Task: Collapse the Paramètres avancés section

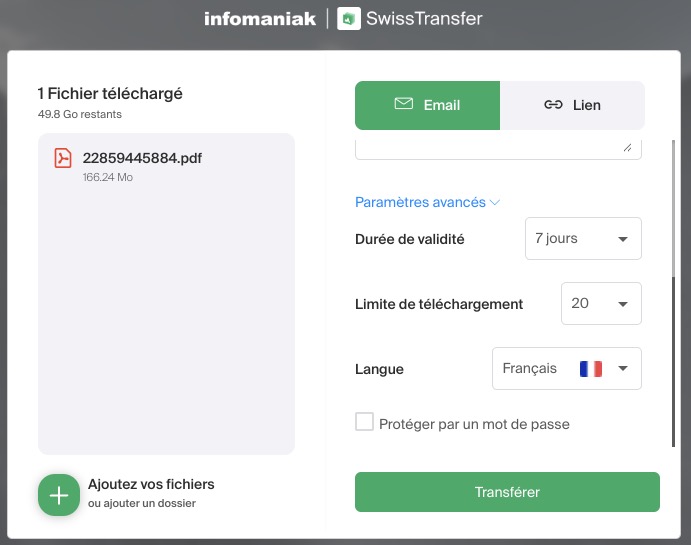Action: (x=427, y=202)
